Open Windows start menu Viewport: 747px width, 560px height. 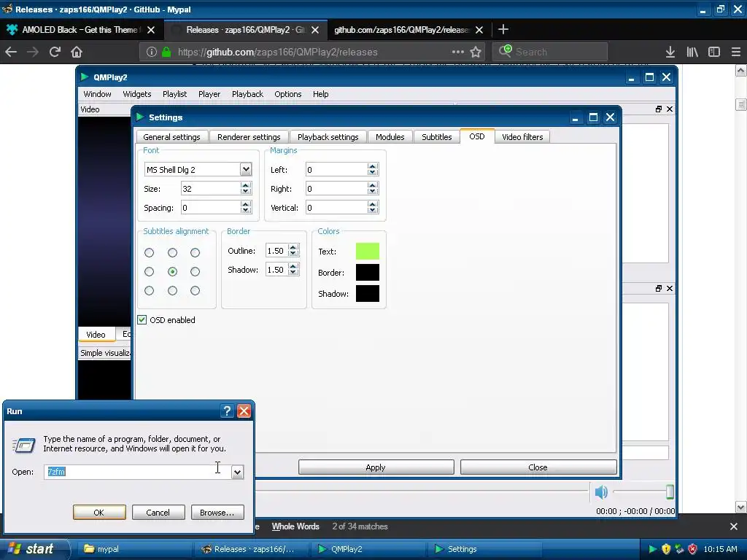(x=34, y=549)
